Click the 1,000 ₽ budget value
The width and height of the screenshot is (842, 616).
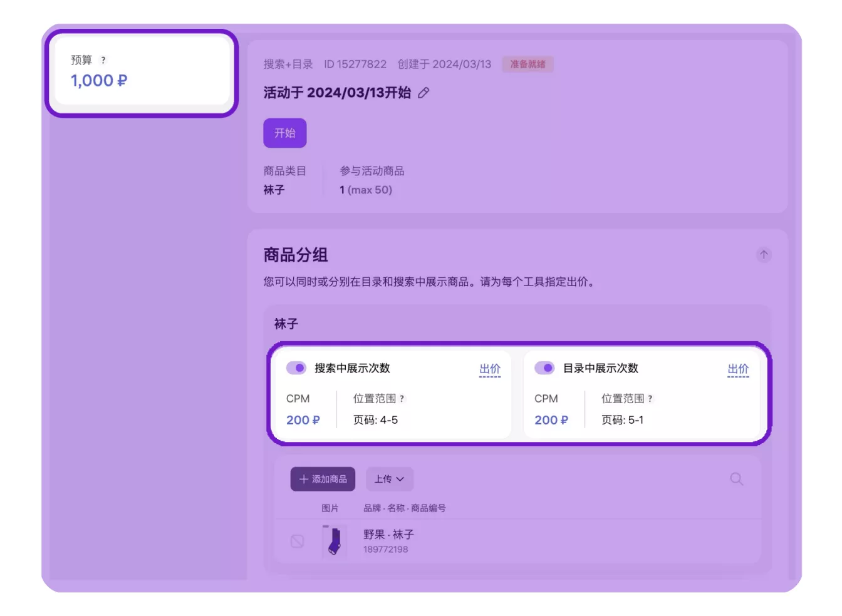pos(99,81)
